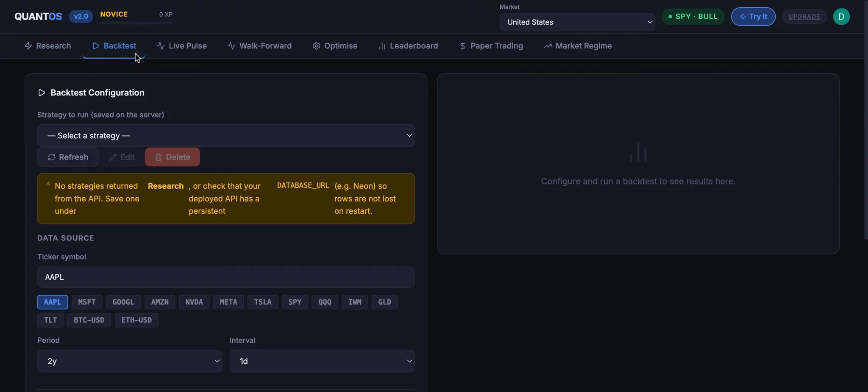Viewport: 868px width, 392px height.
Task: Click the lightning bolt icon on Try It
Action: pyautogui.click(x=743, y=17)
